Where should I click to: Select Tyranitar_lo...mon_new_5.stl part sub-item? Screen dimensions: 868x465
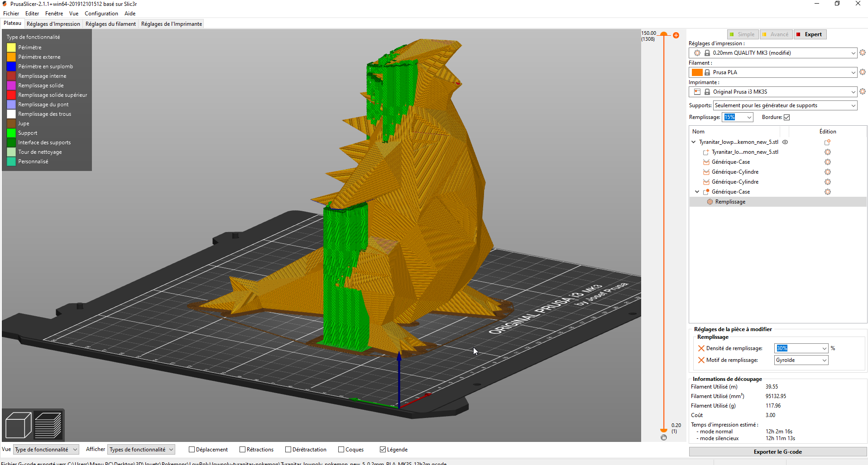click(745, 152)
